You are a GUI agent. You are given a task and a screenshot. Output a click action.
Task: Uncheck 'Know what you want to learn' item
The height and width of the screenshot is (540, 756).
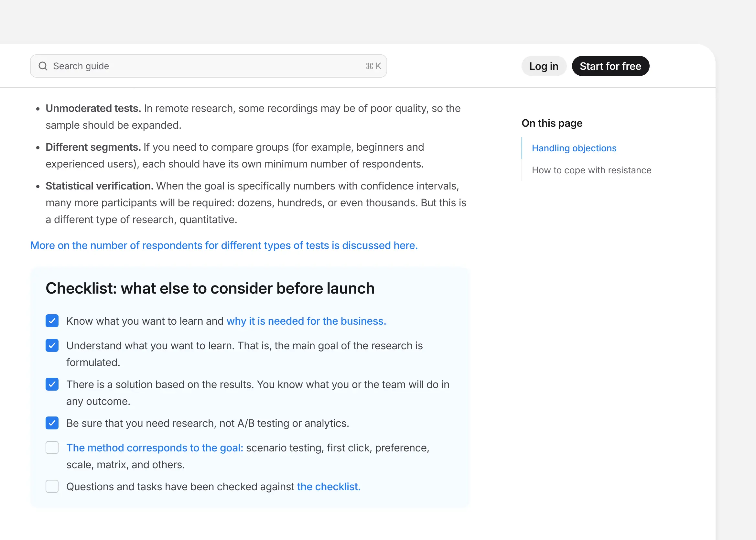(52, 321)
